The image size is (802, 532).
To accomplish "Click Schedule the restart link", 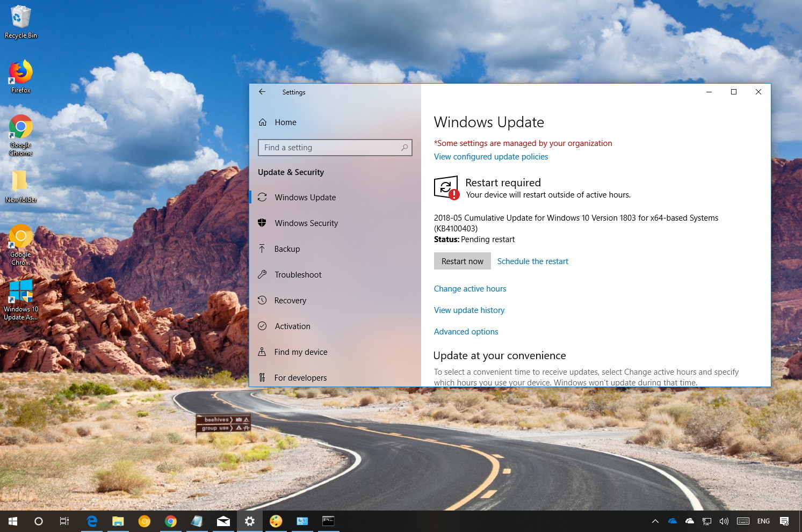I will 532,261.
